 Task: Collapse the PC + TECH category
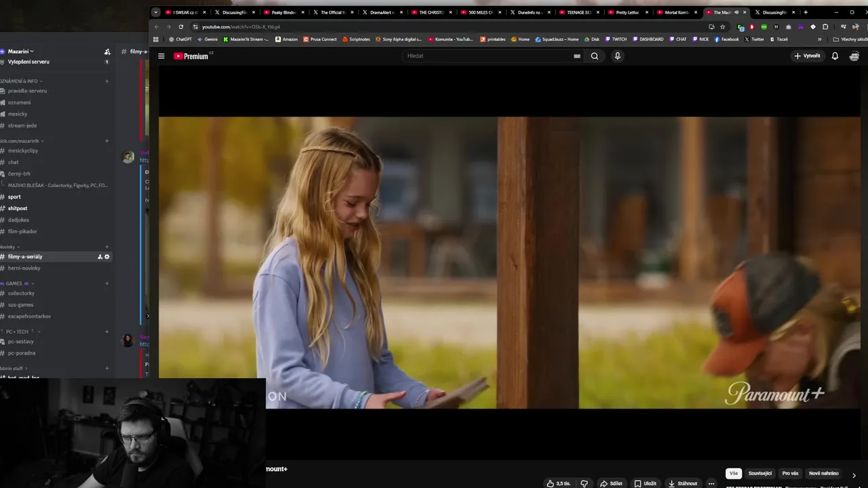click(22, 331)
